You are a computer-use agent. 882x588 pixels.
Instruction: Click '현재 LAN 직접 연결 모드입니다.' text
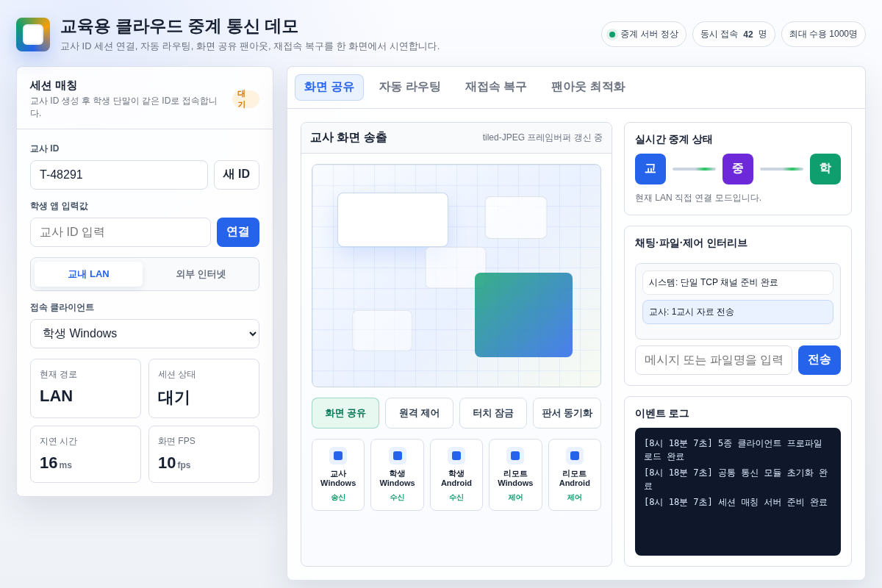point(698,198)
